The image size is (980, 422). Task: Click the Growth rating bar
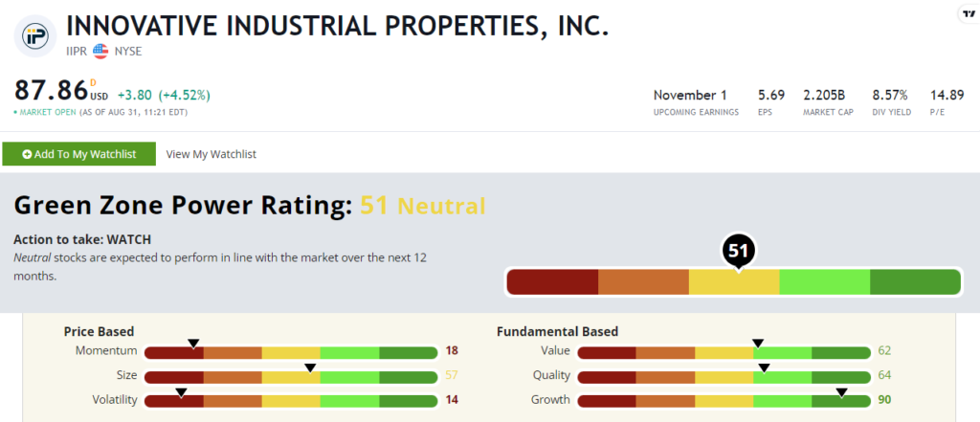click(724, 400)
